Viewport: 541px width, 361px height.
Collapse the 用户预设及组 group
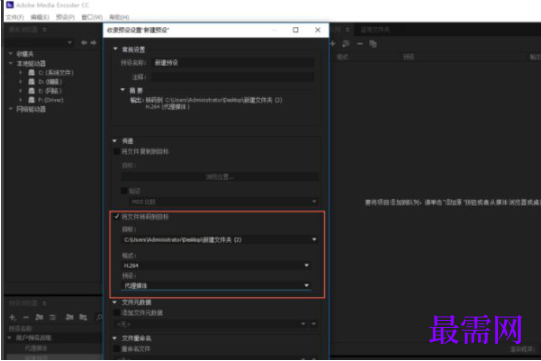pyautogui.click(x=10, y=338)
